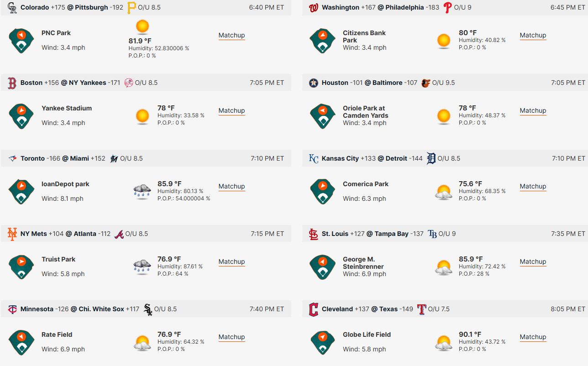Click the Minnesota Twins logo
588x366 pixels.
(13, 309)
